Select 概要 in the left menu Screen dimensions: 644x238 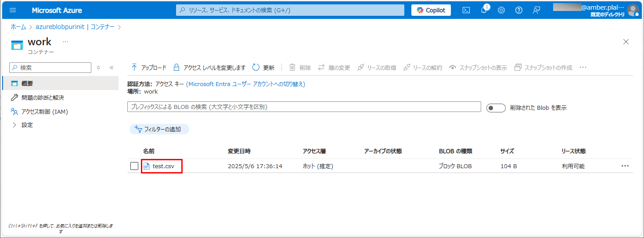(x=60, y=83)
